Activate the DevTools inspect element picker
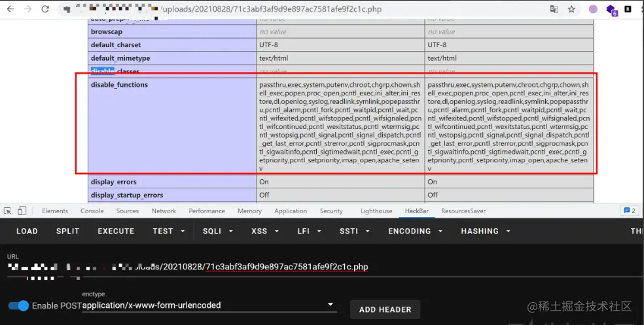 (x=8, y=211)
